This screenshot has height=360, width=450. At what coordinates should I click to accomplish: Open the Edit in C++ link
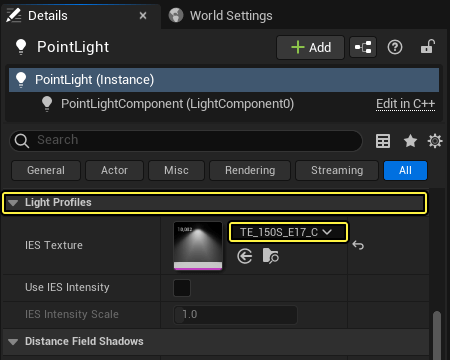click(405, 104)
